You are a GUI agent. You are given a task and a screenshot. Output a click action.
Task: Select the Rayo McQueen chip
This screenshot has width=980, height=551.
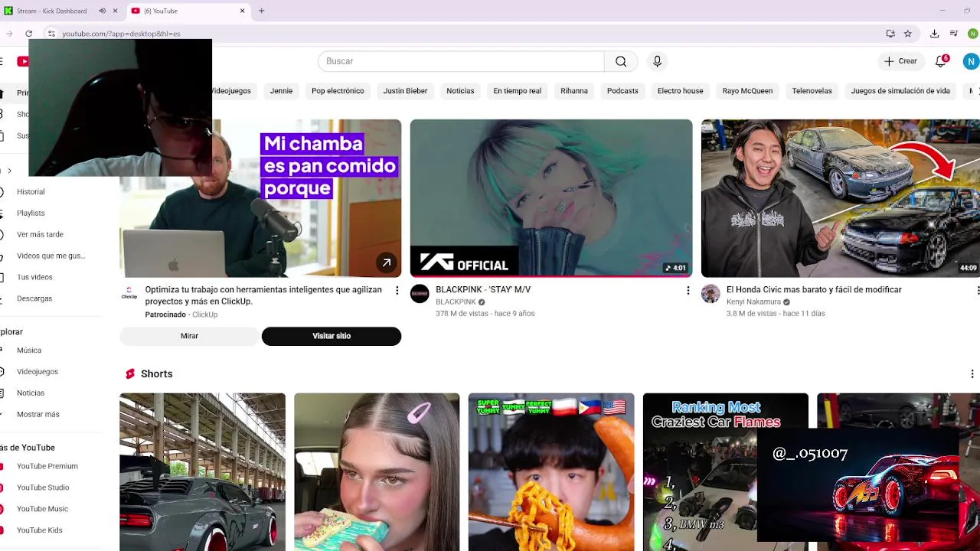tap(747, 91)
